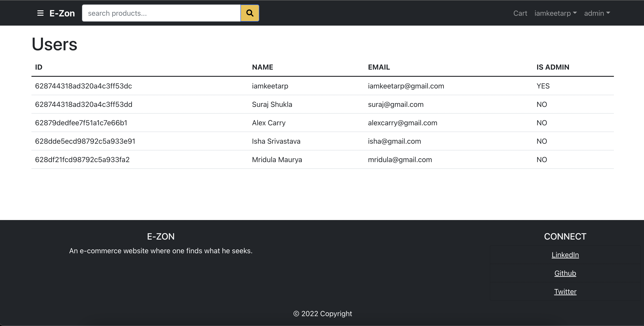This screenshot has height=326, width=644.
Task: Click the search products input field
Action: [x=161, y=13]
